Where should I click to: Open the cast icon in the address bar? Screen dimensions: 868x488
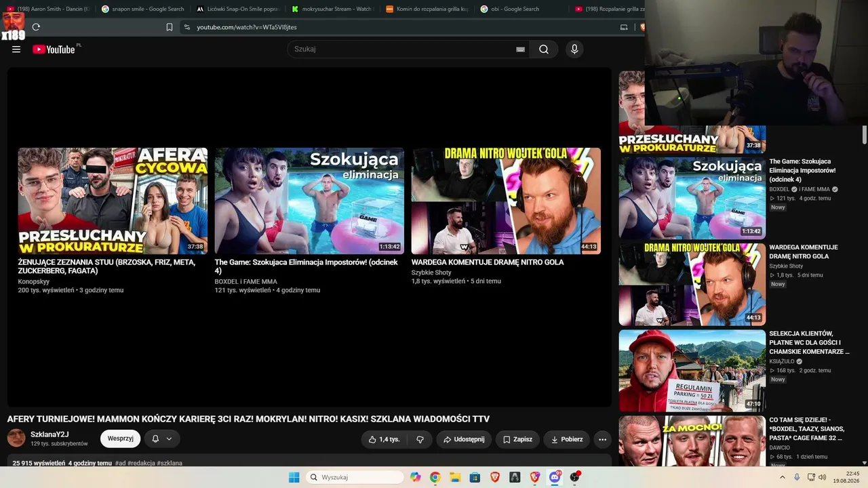[x=624, y=27]
